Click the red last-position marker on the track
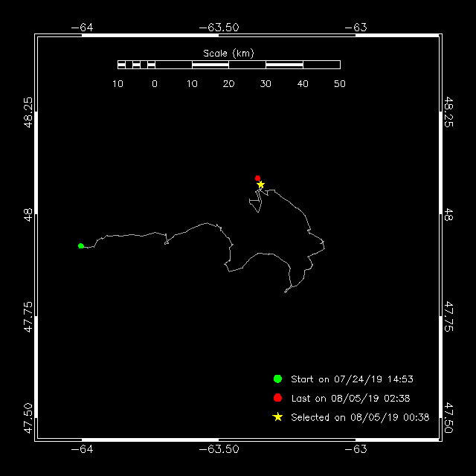 257,178
